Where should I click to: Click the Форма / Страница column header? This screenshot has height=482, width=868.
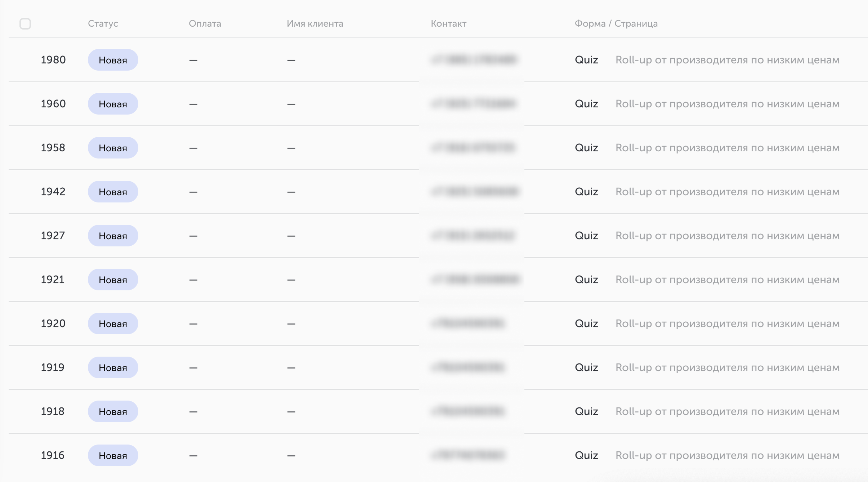coord(616,24)
